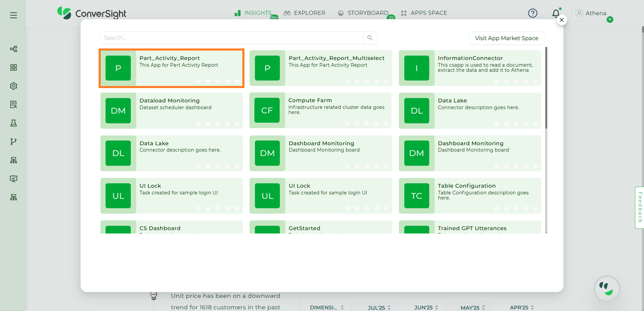Open the sidebar git branch icon
This screenshot has height=311, width=644.
tap(13, 142)
